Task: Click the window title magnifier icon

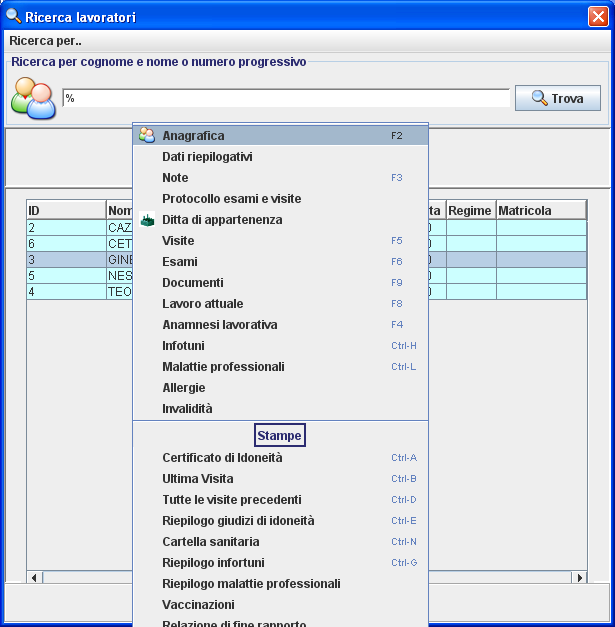Action: pos(13,16)
